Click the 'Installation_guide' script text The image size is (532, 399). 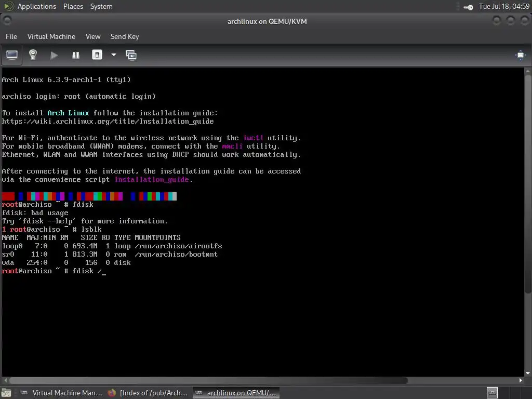pos(152,179)
